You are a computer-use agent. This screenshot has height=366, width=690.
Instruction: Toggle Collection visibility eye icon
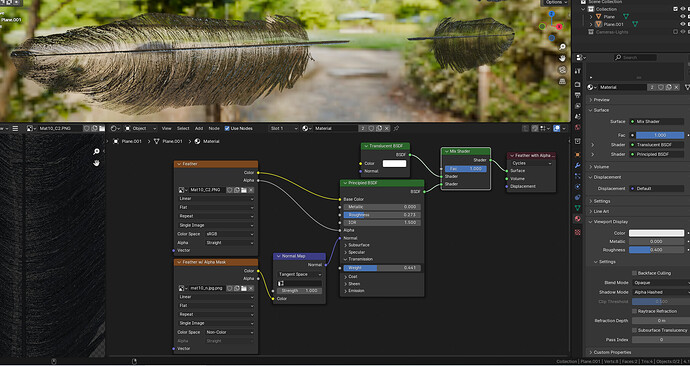pyautogui.click(x=683, y=9)
